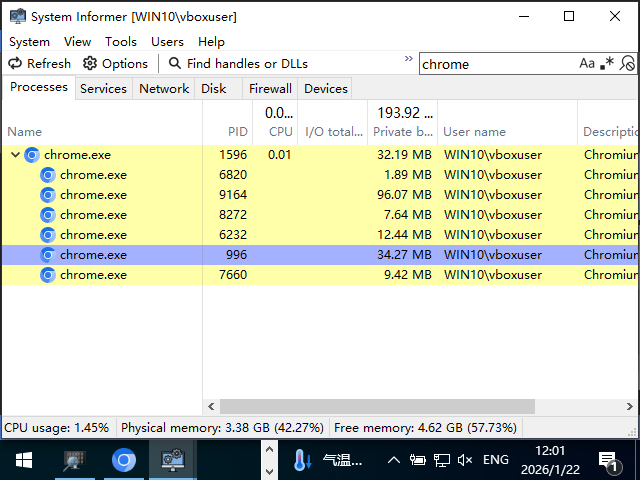This screenshot has width=640, height=480.
Task: Open the Chromium taskbar icon
Action: tap(124, 460)
